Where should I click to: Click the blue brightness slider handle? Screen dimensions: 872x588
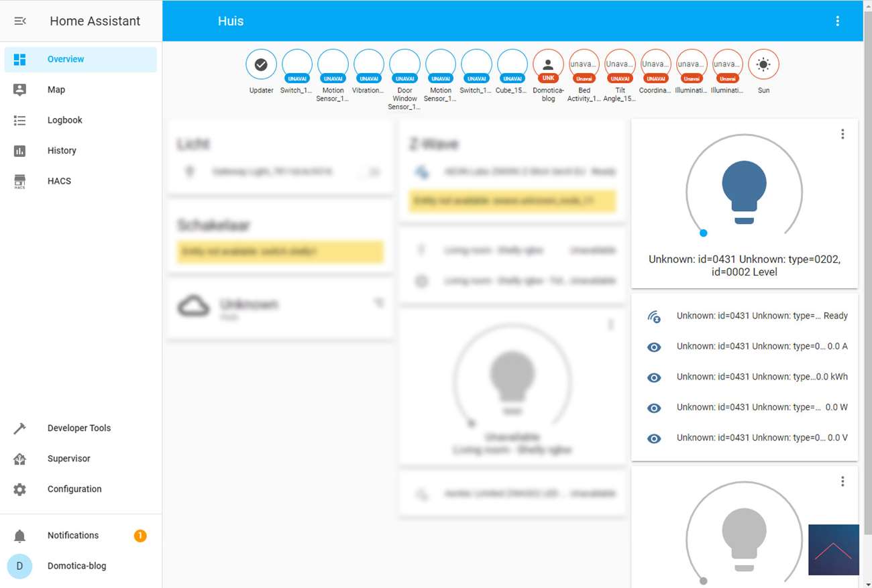click(703, 233)
